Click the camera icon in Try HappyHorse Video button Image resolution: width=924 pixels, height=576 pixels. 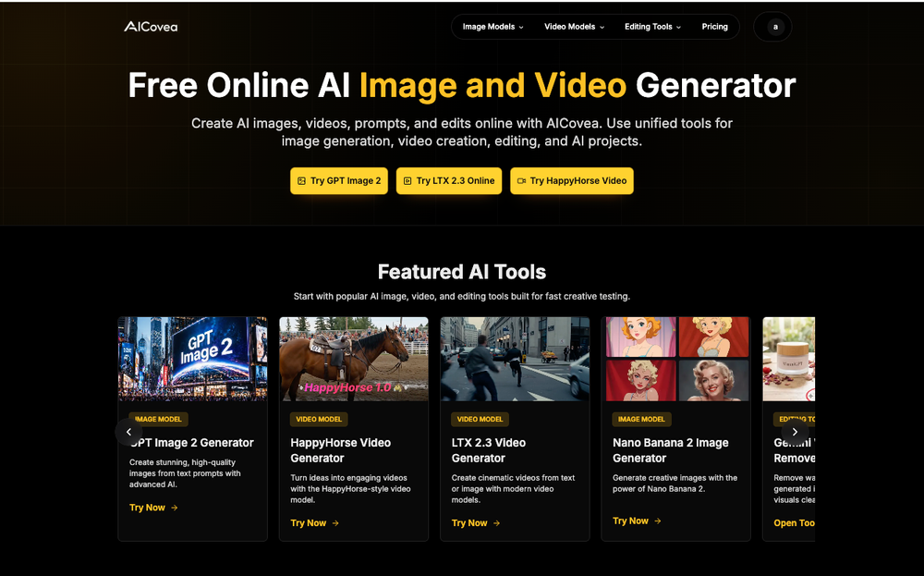click(521, 181)
